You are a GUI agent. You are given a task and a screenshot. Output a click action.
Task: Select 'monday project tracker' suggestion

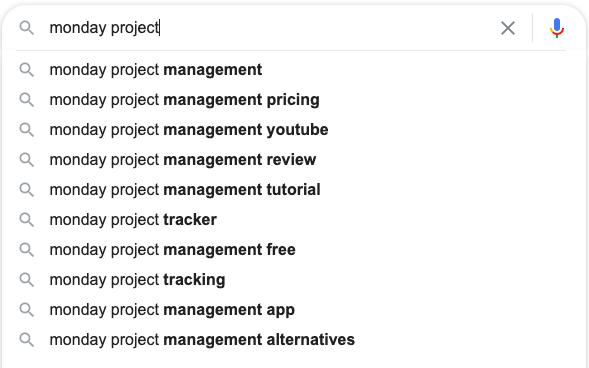(x=294, y=220)
